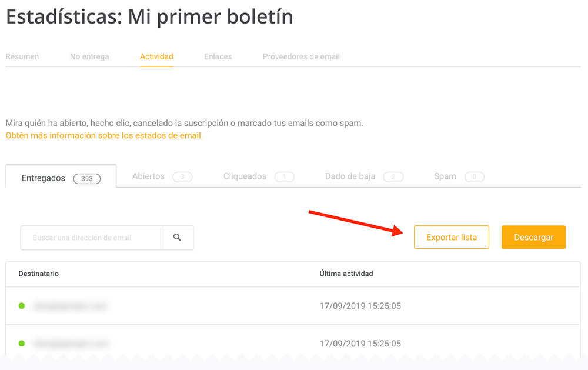
Task: View the Spam tab
Action: click(x=459, y=176)
